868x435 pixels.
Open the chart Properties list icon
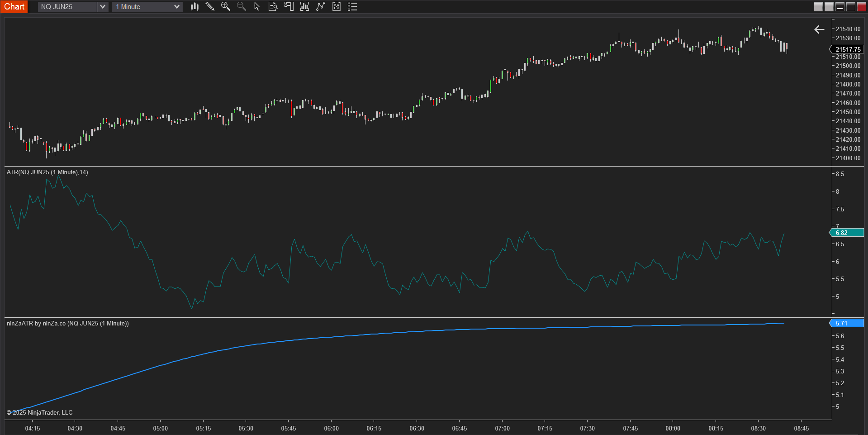point(352,6)
